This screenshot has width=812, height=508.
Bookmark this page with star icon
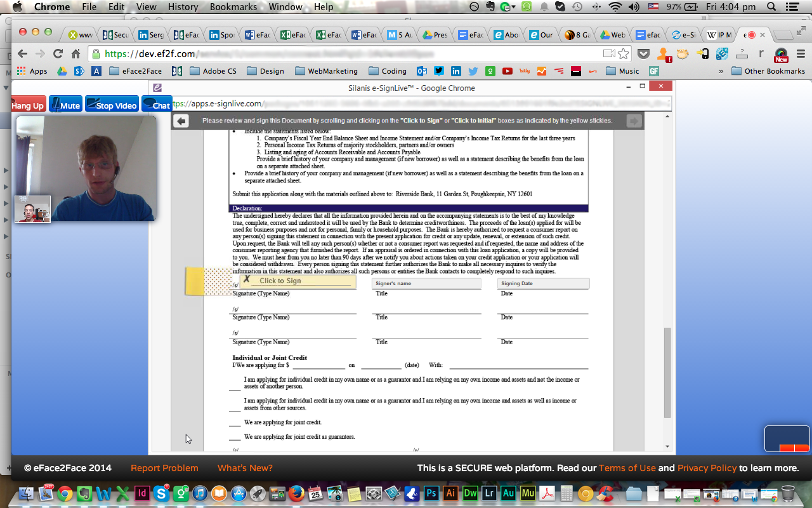click(624, 54)
